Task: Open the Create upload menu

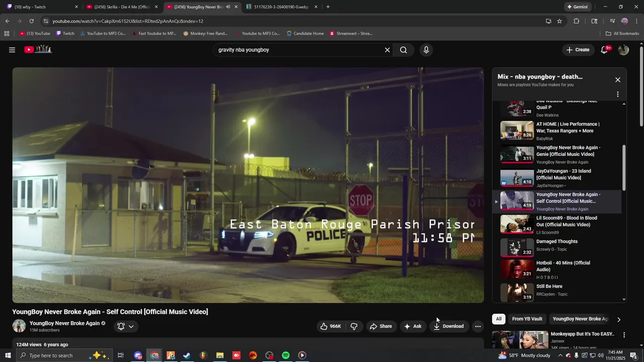Action: point(578,50)
